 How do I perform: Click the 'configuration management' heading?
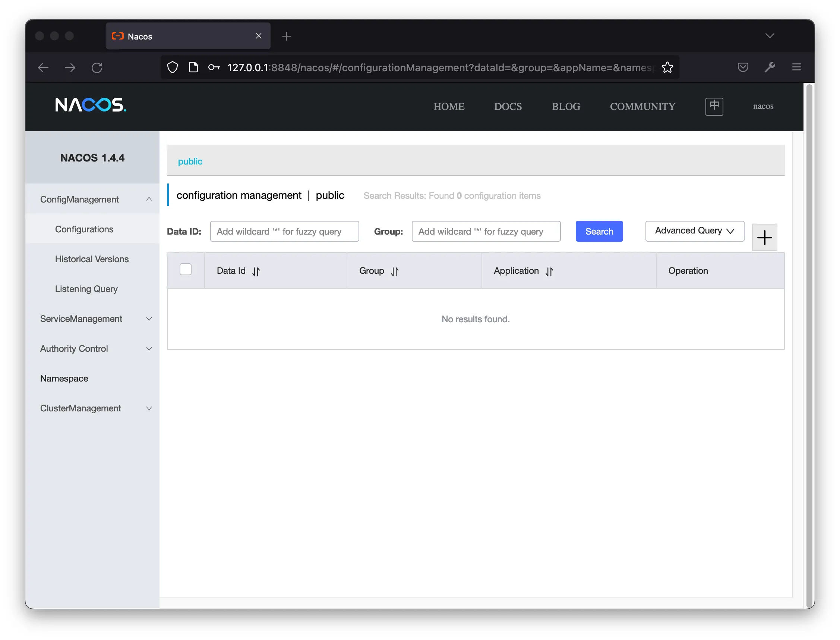[239, 195]
